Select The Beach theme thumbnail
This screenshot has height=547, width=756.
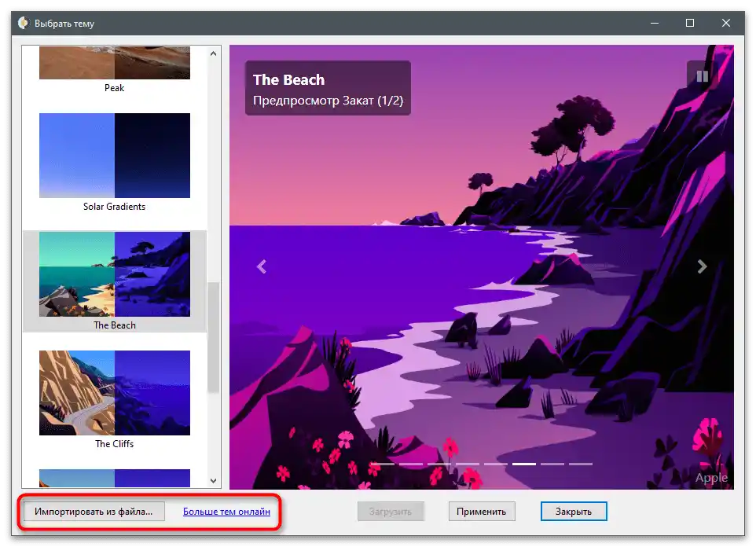(115, 274)
